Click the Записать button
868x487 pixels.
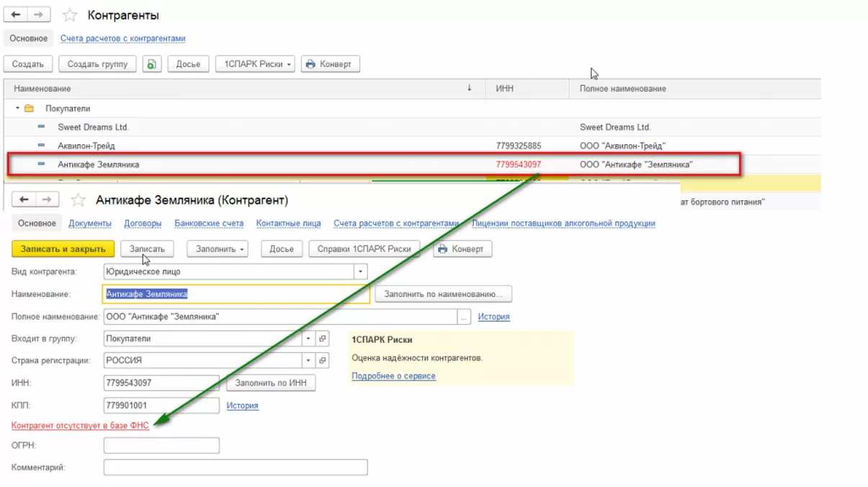[147, 249]
